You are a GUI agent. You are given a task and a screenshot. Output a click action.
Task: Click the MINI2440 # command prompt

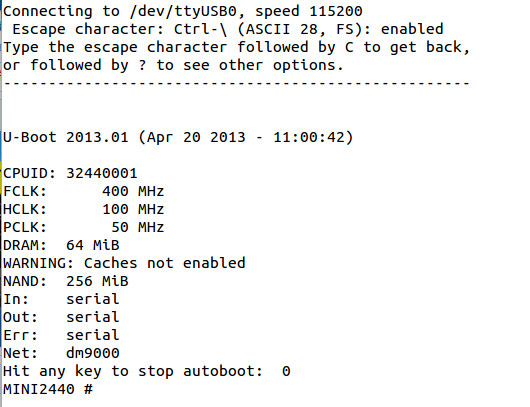48,389
